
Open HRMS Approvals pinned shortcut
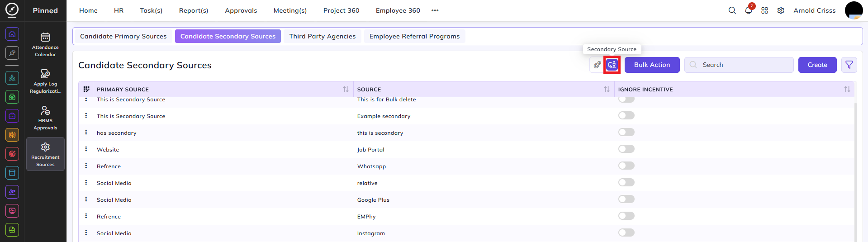(45, 118)
